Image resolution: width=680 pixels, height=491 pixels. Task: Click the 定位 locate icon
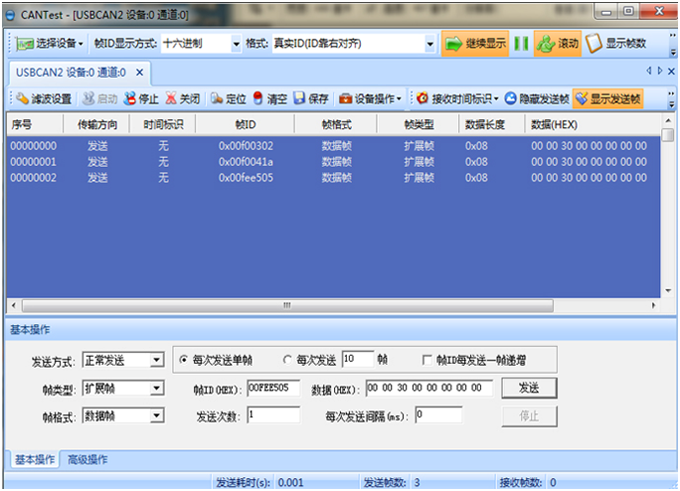tap(217, 99)
